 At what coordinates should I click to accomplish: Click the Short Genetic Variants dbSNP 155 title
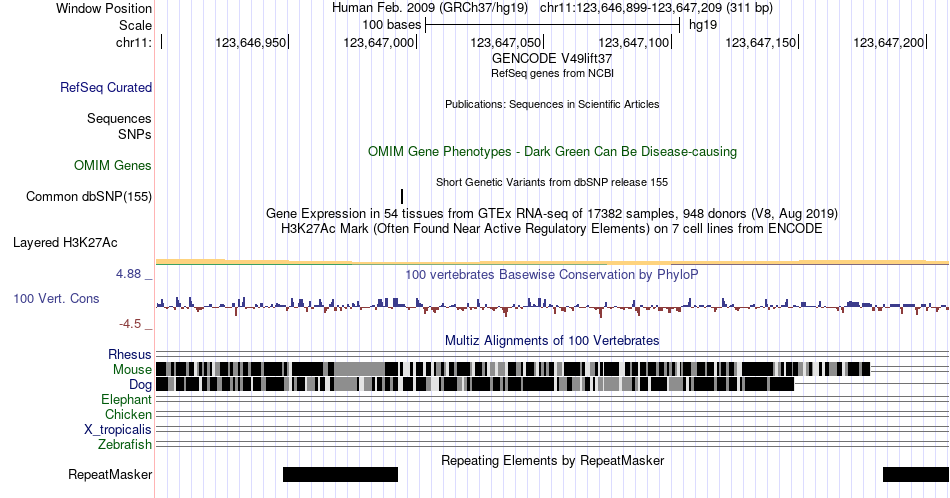pos(552,182)
